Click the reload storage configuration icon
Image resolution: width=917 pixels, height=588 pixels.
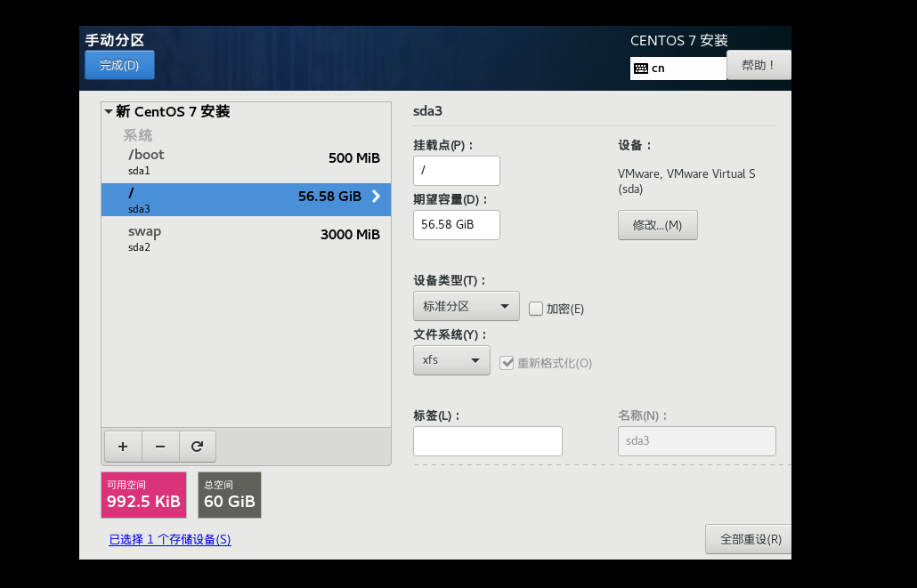tap(197, 447)
